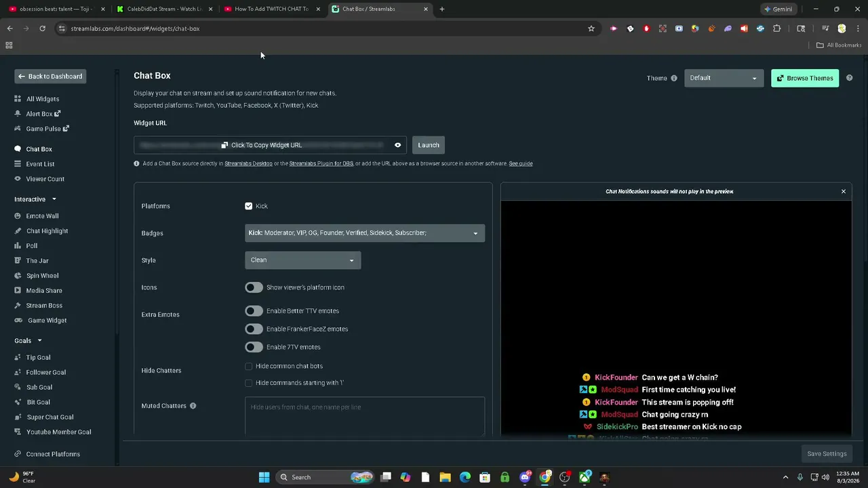Check Hide common chat bots

pyautogui.click(x=249, y=366)
